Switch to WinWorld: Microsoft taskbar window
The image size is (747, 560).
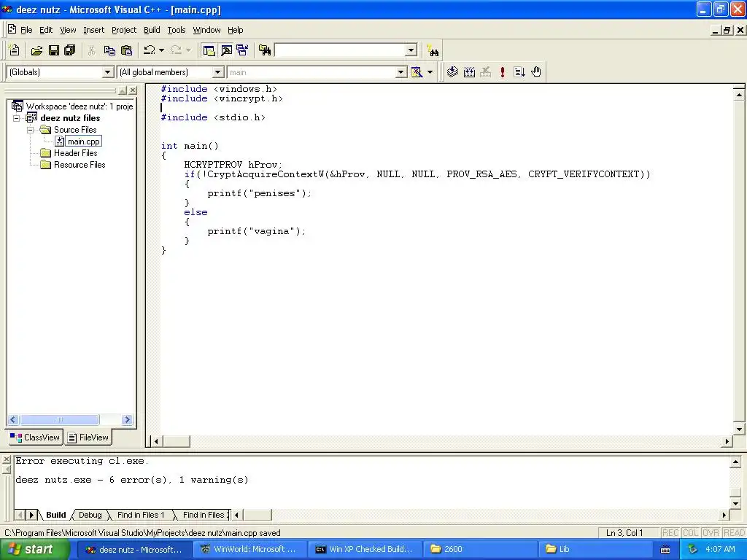tap(249, 549)
